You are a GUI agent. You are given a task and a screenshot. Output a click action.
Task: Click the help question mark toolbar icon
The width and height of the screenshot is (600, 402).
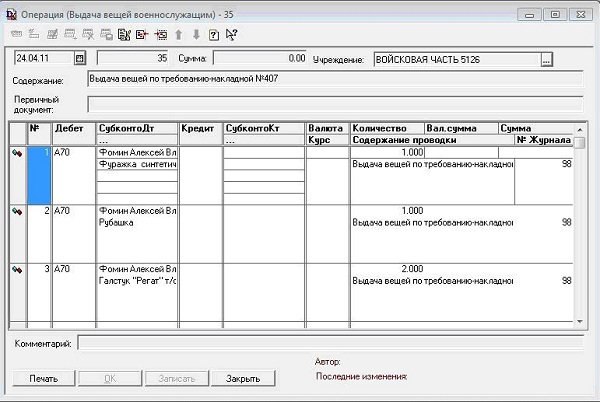click(213, 34)
